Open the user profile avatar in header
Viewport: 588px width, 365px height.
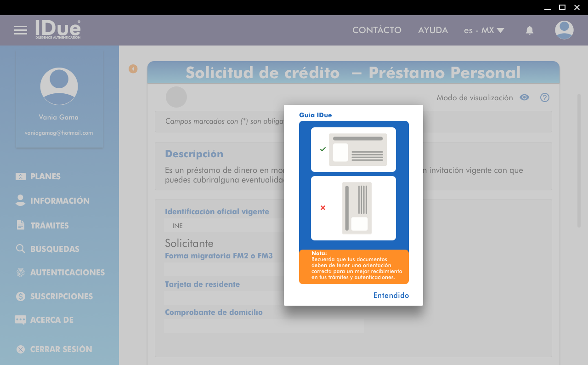click(x=564, y=30)
